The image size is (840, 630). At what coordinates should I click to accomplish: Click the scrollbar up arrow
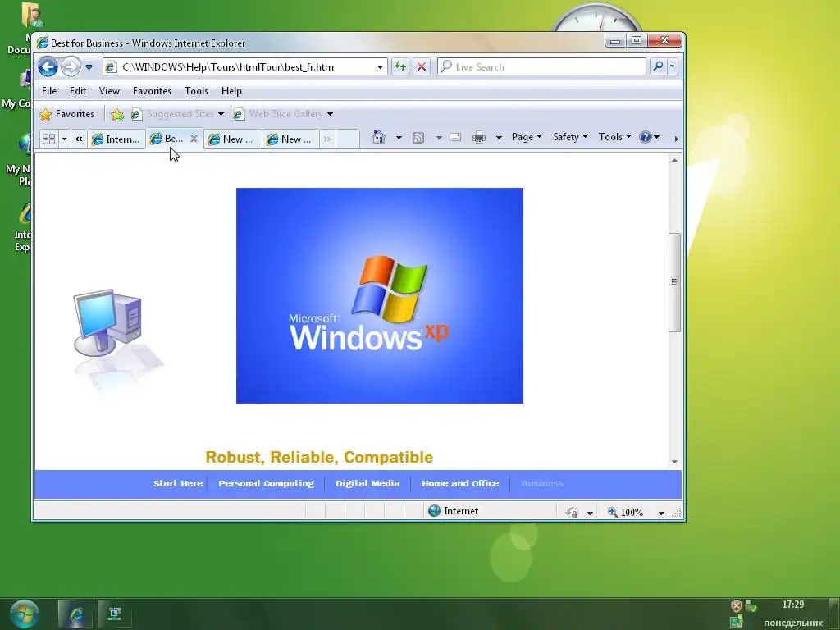[x=674, y=160]
